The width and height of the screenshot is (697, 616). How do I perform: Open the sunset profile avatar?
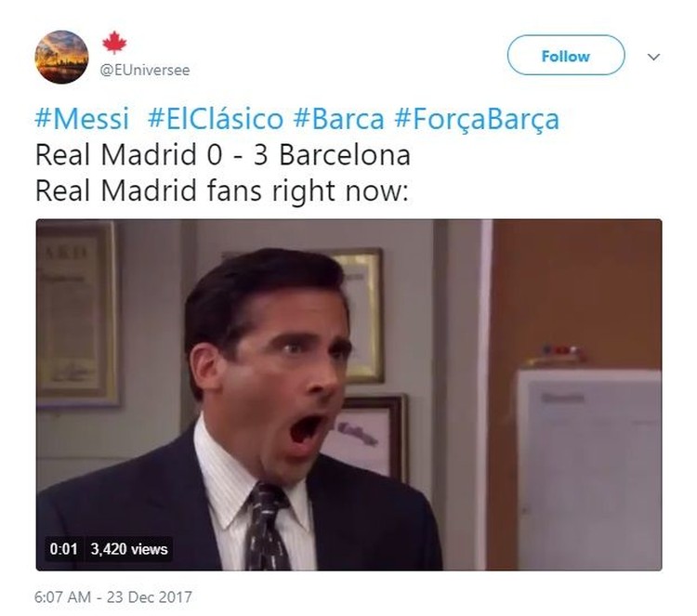pyautogui.click(x=61, y=57)
